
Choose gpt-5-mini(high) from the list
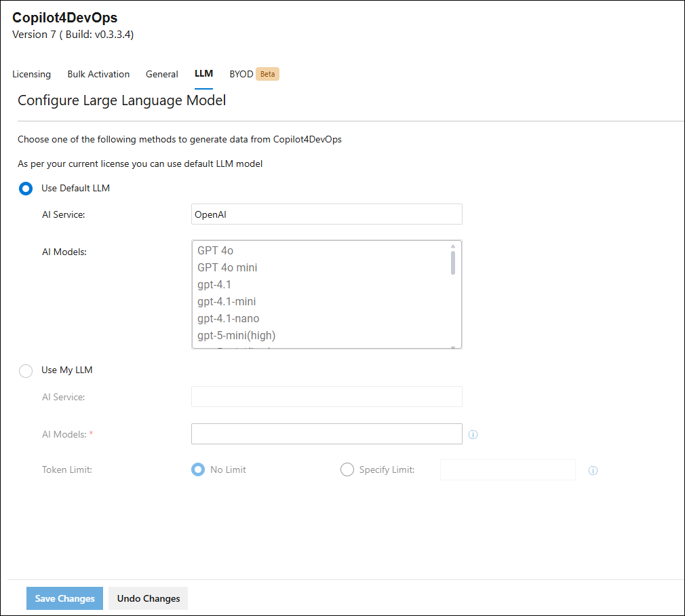[x=237, y=336]
